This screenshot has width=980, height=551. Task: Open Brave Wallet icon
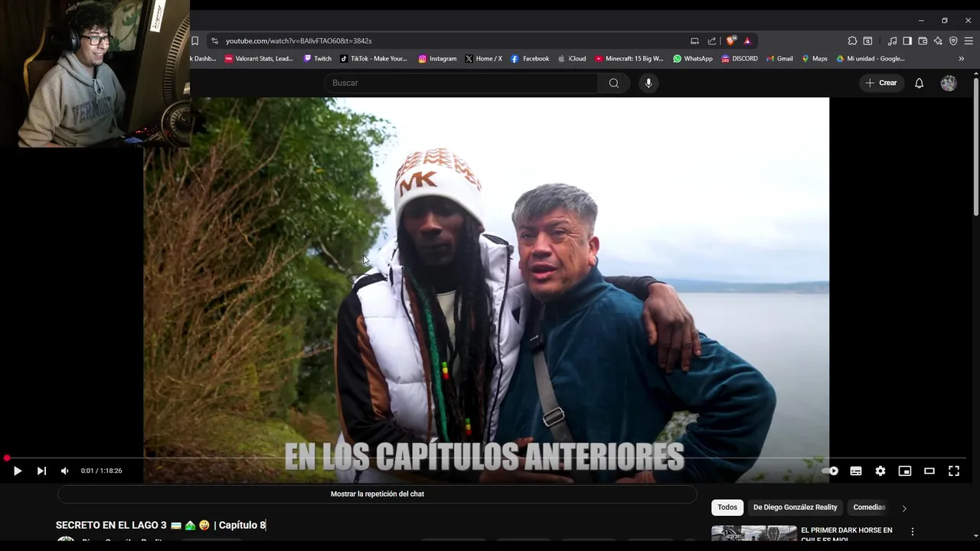[x=923, y=41]
